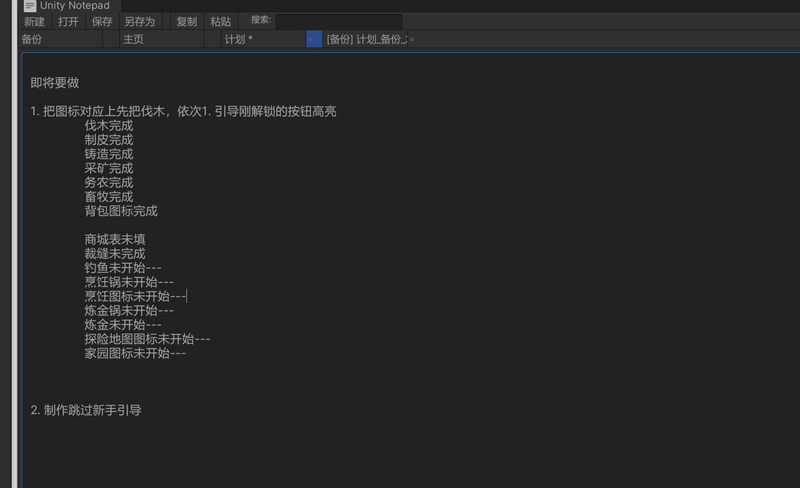Image resolution: width=800 pixels, height=488 pixels.
Task: Switch to the 备份 tab
Action: point(32,39)
